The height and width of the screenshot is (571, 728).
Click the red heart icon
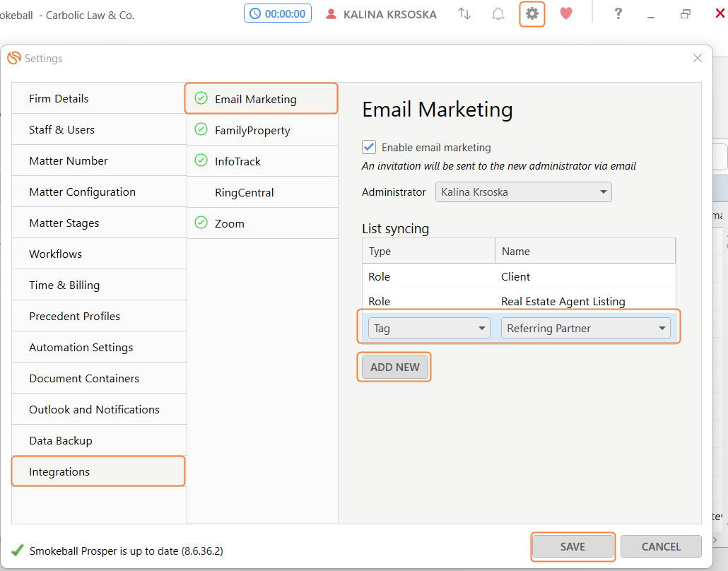[x=566, y=13]
